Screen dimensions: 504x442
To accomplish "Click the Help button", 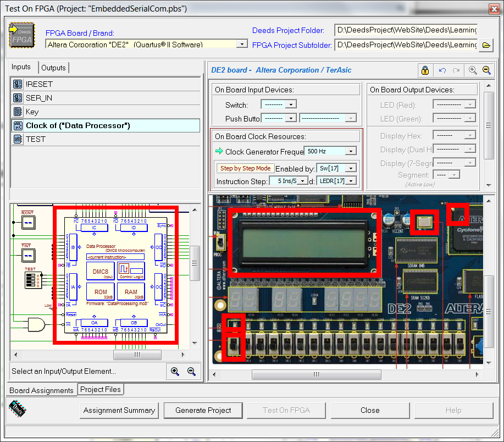I will click(453, 410).
